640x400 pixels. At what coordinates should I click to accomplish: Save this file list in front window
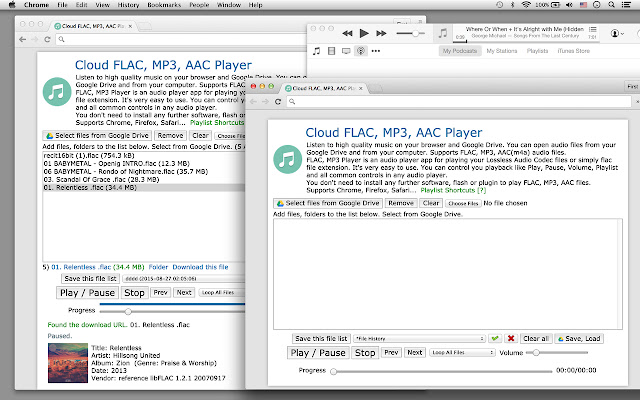tap(321, 339)
